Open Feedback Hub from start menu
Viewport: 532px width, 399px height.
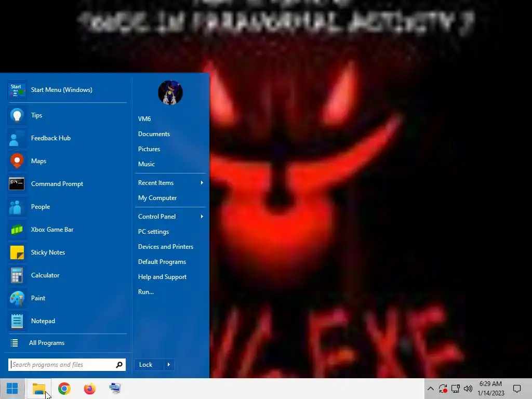(x=67, y=138)
